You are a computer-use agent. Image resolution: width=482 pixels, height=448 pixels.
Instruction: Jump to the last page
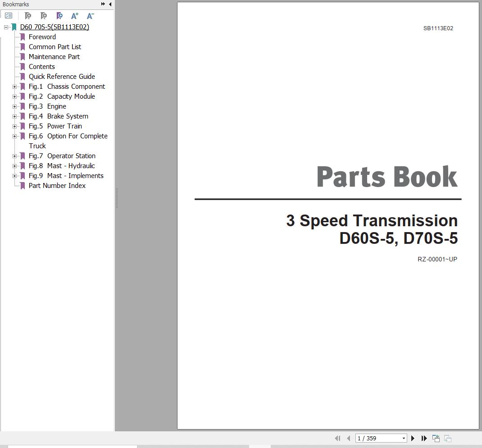(424, 438)
